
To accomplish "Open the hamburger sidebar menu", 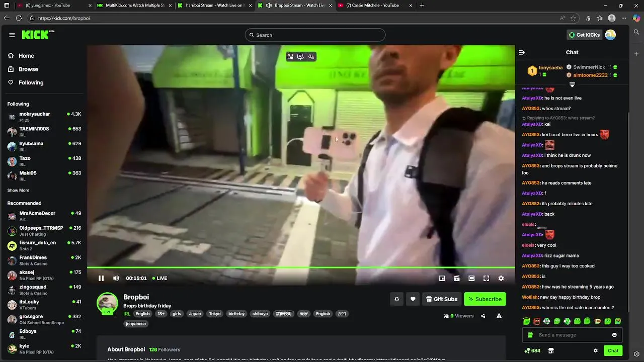I will click(12, 35).
